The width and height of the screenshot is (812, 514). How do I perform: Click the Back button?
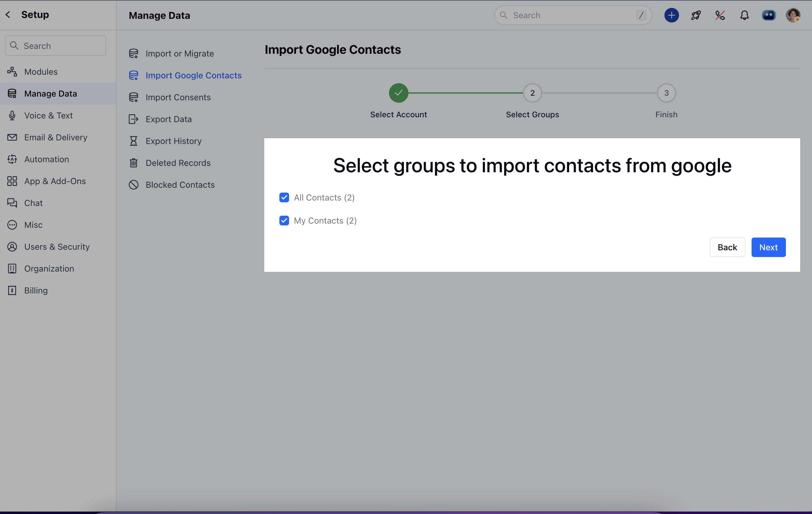pyautogui.click(x=727, y=247)
